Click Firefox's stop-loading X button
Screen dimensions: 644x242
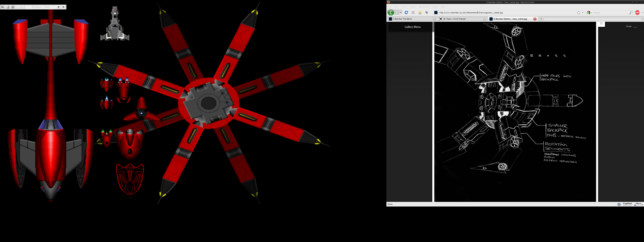coord(413,13)
